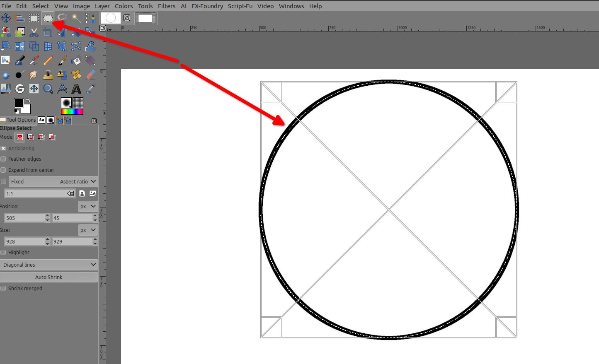Screen dimensions: 599x364
Task: Click the black foreground color swatch
Action: (19, 103)
